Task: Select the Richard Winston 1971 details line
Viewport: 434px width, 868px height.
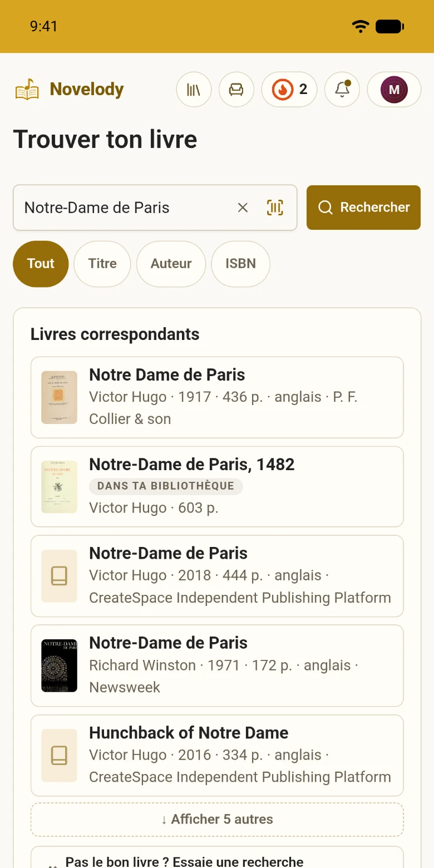Action: point(223,676)
